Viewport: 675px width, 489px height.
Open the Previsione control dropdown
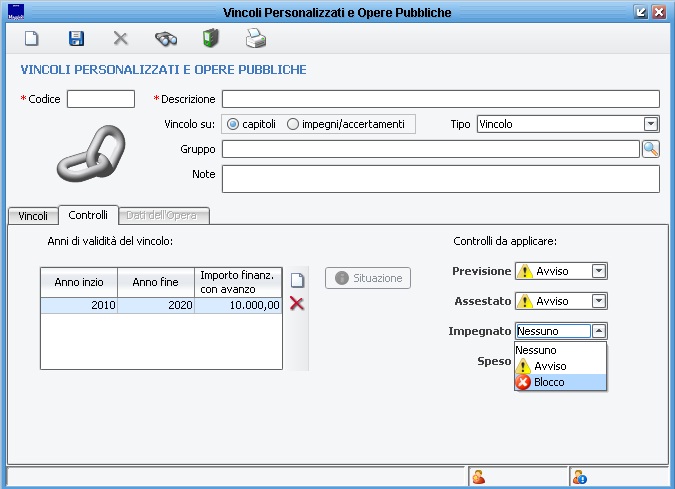[x=599, y=271]
